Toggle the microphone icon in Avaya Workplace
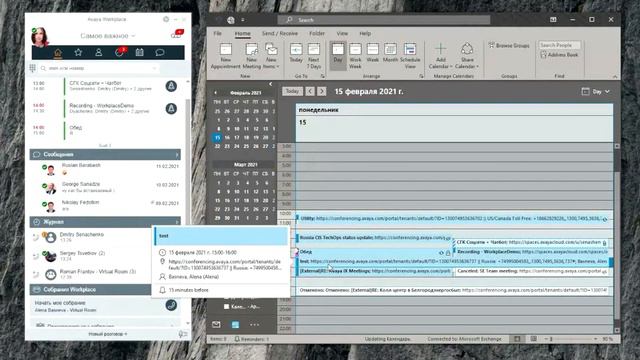 182,334
